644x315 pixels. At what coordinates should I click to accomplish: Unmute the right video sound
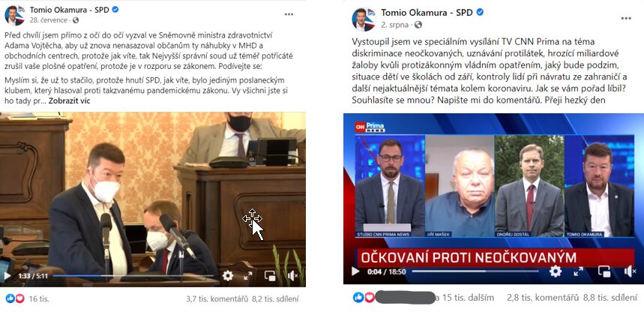(630, 271)
